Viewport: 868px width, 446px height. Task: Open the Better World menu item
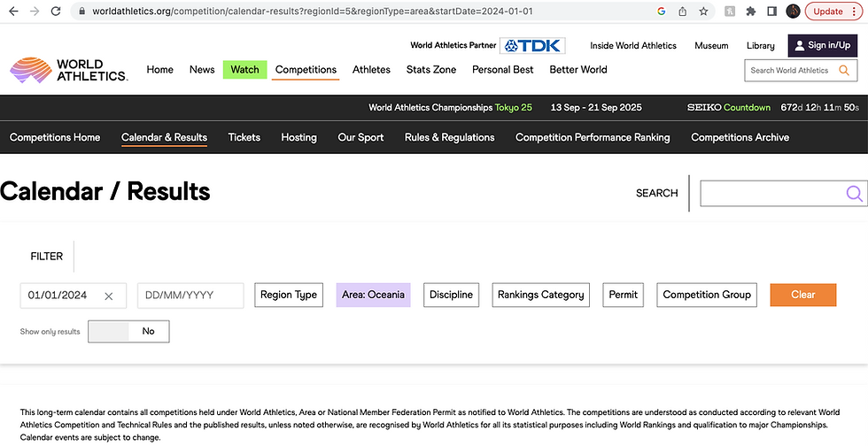pyautogui.click(x=578, y=69)
